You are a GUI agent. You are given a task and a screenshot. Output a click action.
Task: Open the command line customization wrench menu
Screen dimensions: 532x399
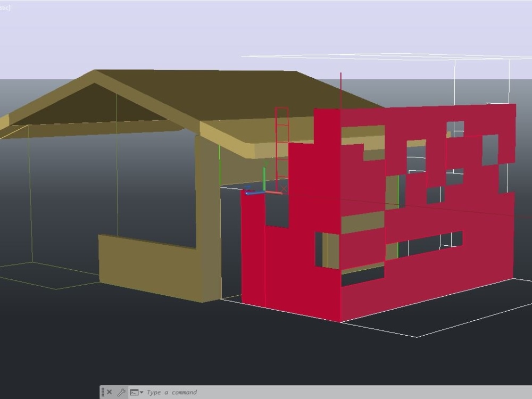click(x=121, y=392)
